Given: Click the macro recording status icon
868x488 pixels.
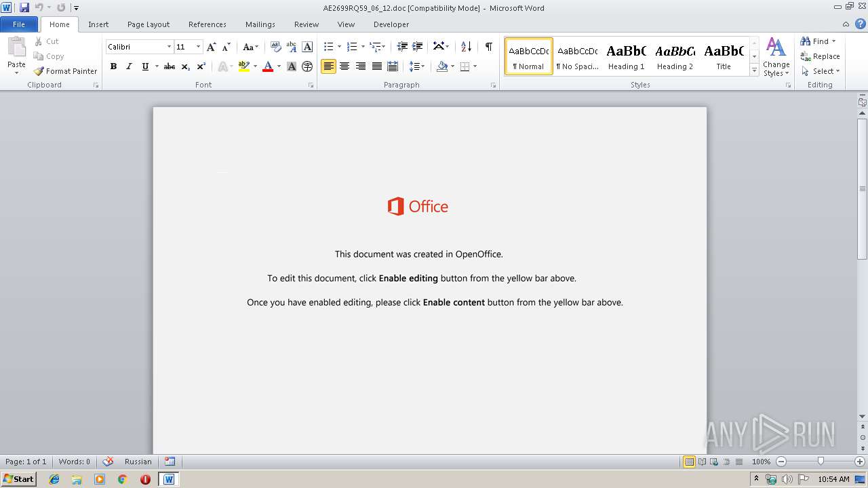Looking at the screenshot, I should 170,462.
